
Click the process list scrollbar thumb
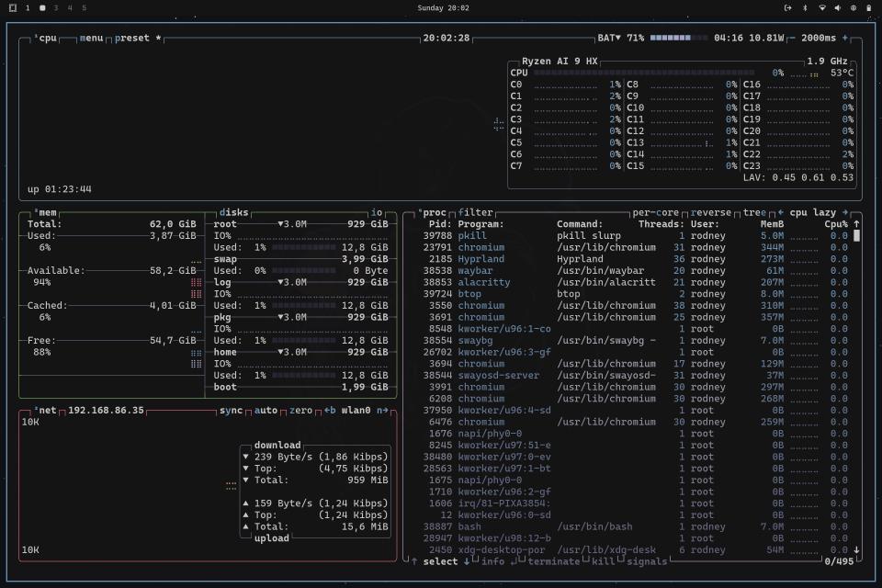click(x=856, y=236)
